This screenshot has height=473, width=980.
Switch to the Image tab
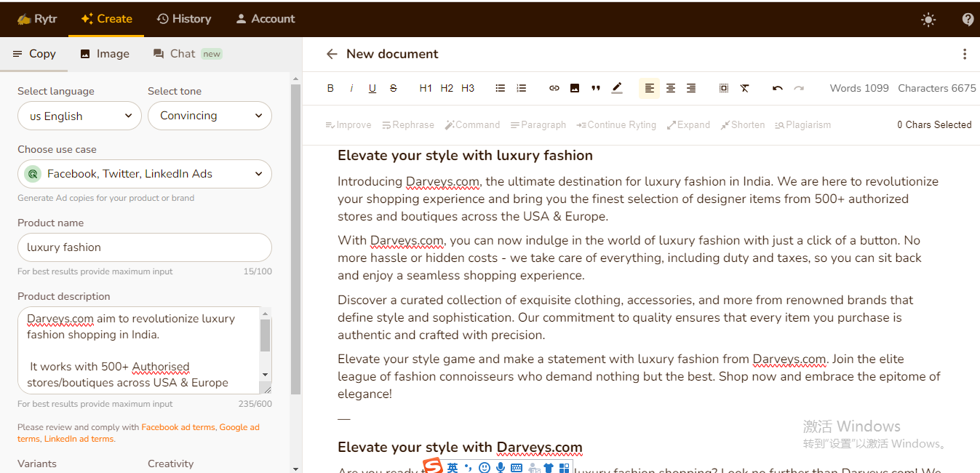(x=105, y=54)
